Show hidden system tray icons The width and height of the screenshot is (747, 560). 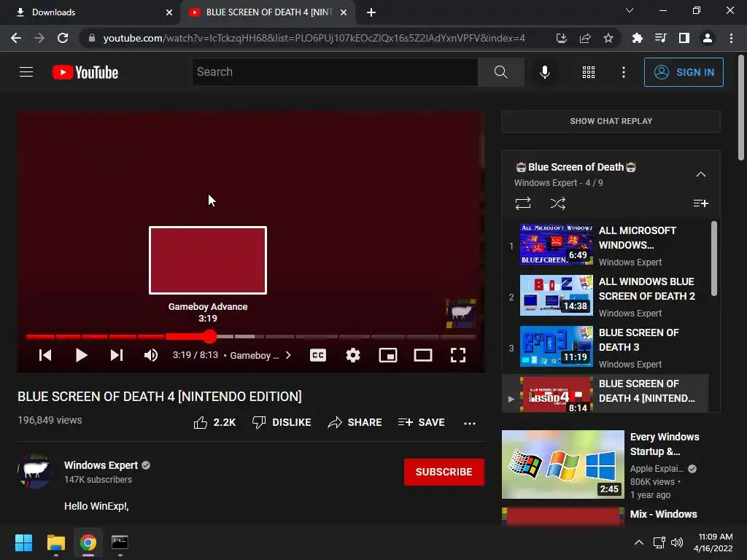pos(639,542)
